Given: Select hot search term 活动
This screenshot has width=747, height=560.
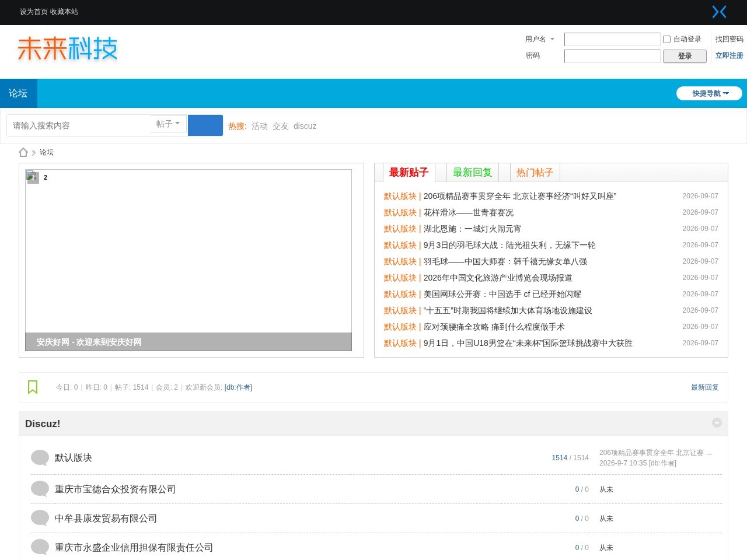Looking at the screenshot, I should tap(260, 126).
